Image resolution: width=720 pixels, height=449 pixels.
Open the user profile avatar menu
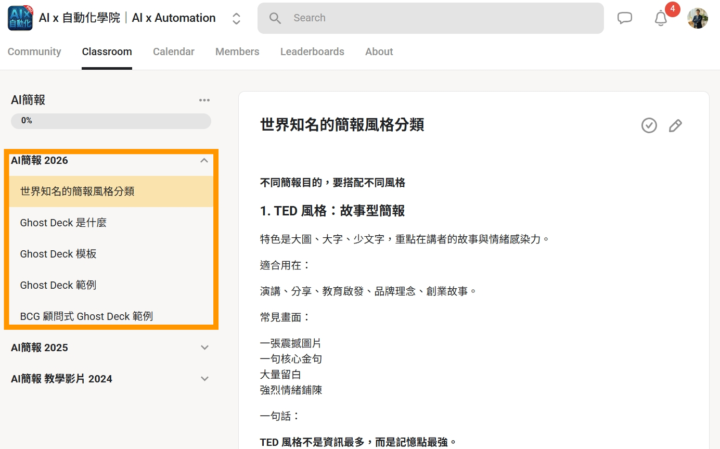click(698, 18)
